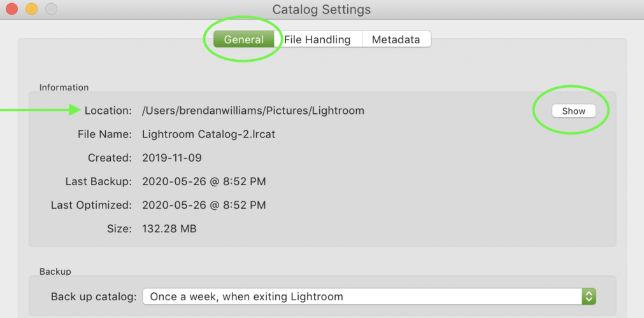Click the Last Backup timestamp value
Viewport: 644px width, 318px height.
tap(204, 182)
